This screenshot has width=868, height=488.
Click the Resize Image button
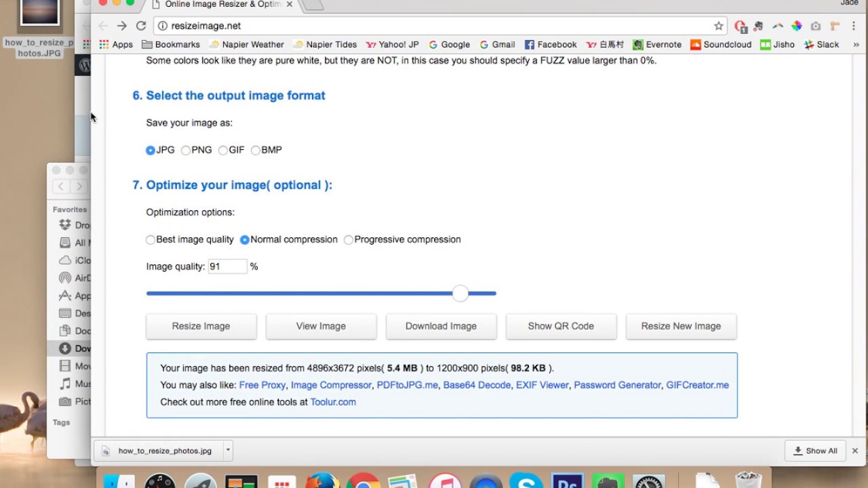(x=201, y=326)
